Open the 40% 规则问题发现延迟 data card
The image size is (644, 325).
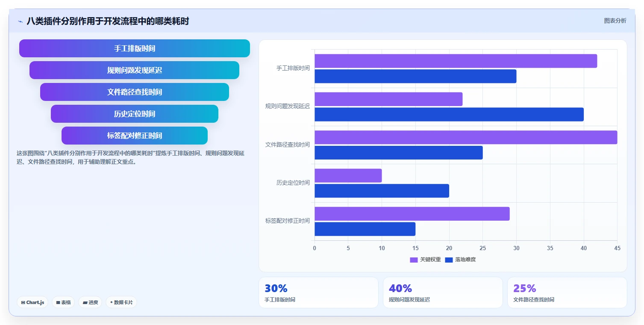pos(443,292)
